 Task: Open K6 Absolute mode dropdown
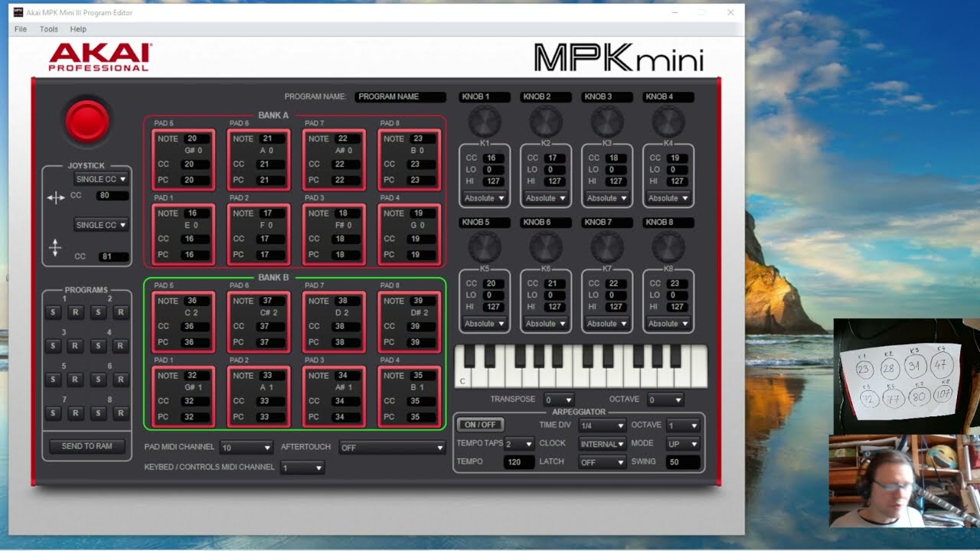pos(545,324)
